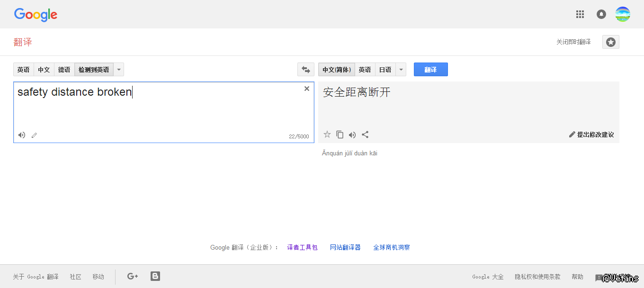Open Google 大全 footer link
Viewport: 644px width, 288px height.
point(488,277)
